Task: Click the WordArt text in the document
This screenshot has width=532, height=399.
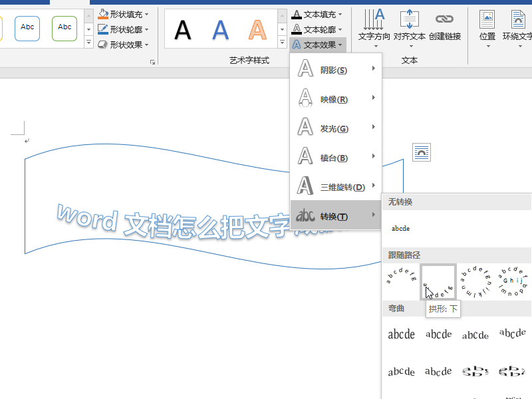Action: (x=173, y=223)
